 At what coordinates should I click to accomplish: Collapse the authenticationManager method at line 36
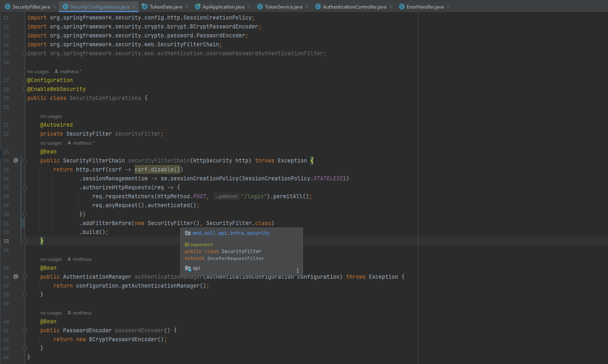[25, 277]
